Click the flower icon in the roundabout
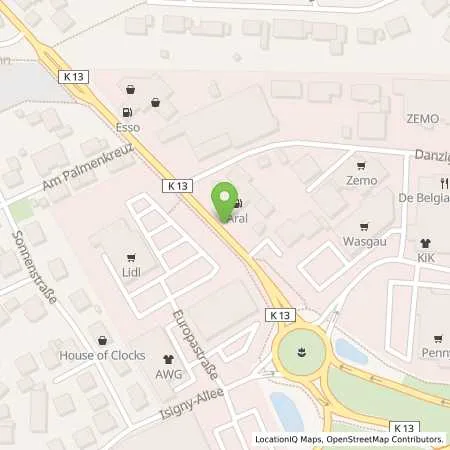This screenshot has height=450, width=450. click(301, 352)
